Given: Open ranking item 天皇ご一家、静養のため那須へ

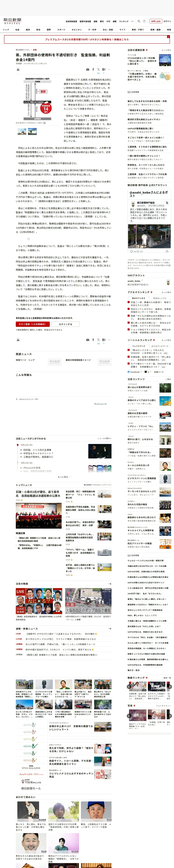Looking at the screenshot, I should pos(151,304).
